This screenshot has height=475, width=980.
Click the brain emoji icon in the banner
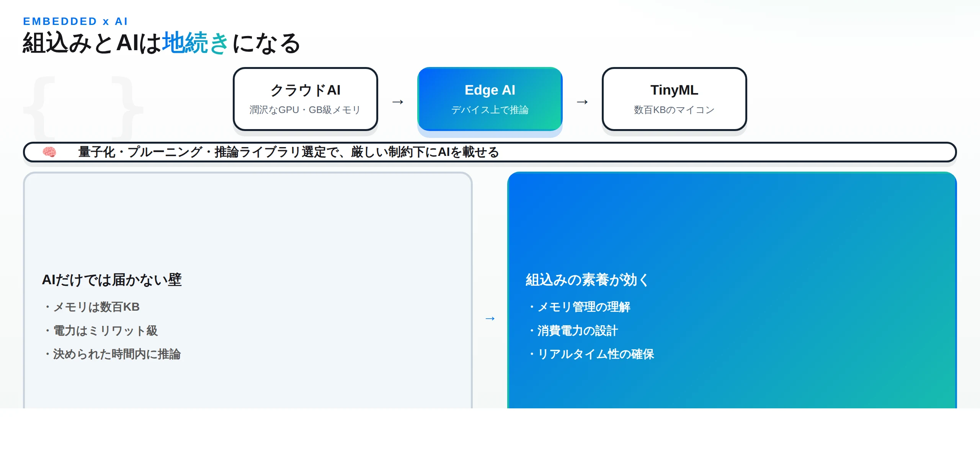click(49, 152)
